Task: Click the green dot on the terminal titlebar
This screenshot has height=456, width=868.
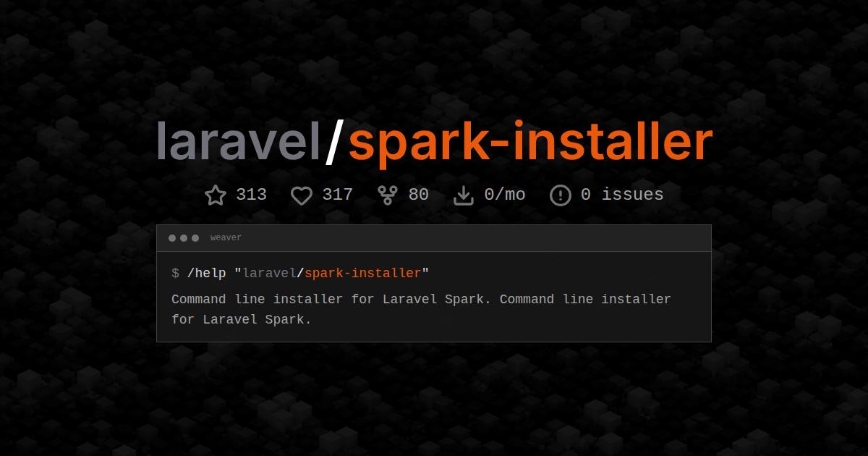Action: [x=195, y=237]
